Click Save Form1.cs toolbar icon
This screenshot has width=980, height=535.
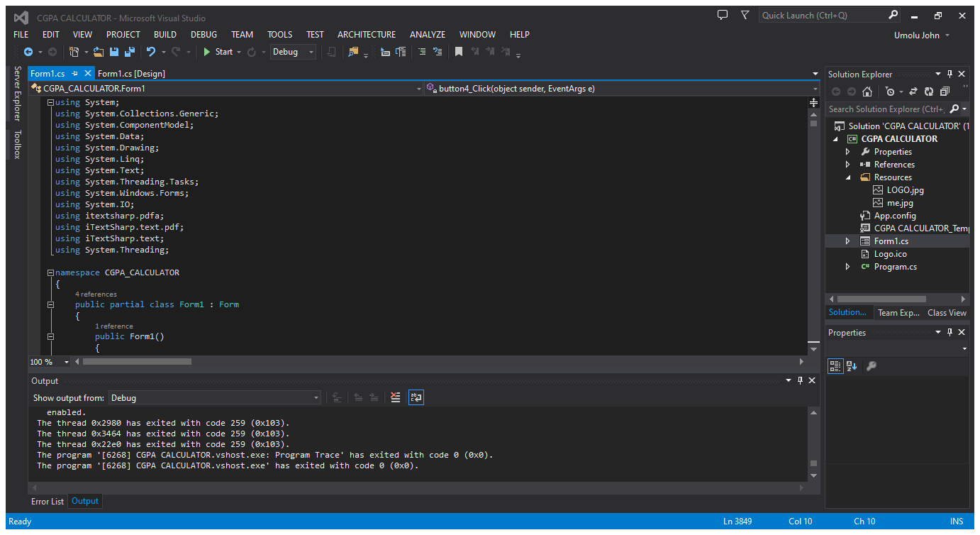click(x=113, y=51)
